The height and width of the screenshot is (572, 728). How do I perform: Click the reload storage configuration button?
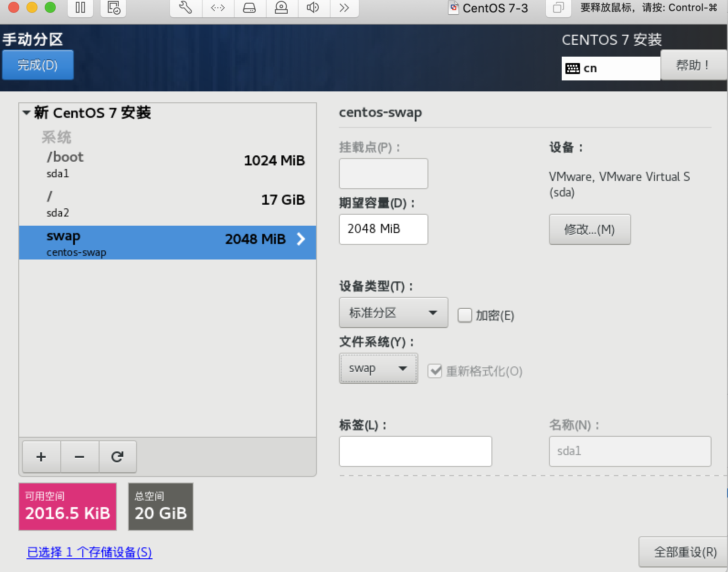pos(117,456)
